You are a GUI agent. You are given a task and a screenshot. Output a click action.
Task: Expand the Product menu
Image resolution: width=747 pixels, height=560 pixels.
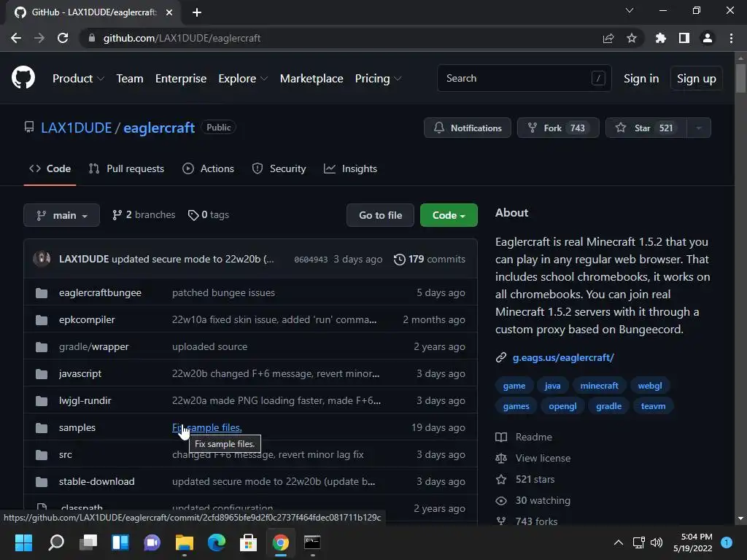[x=78, y=79]
